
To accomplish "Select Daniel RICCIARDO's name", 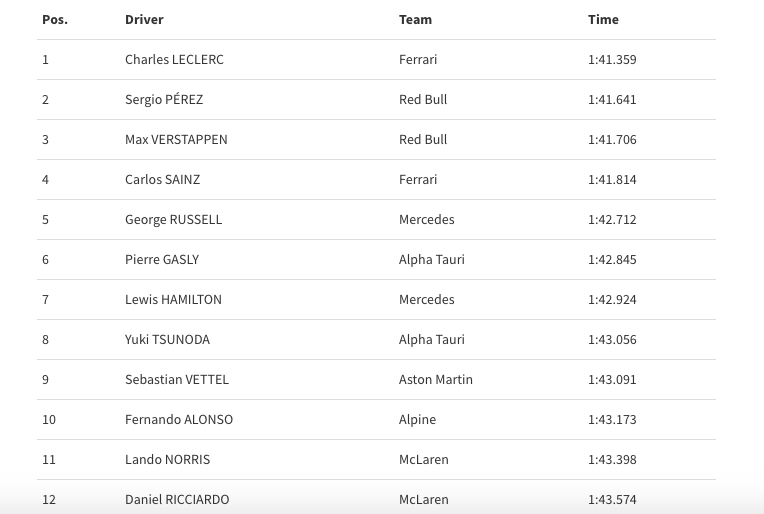I will [x=177, y=499].
